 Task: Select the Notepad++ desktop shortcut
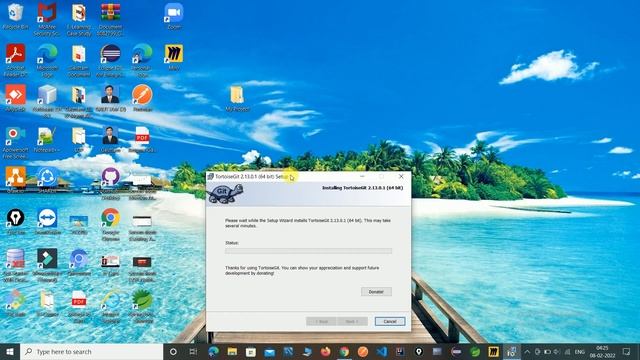point(47,140)
